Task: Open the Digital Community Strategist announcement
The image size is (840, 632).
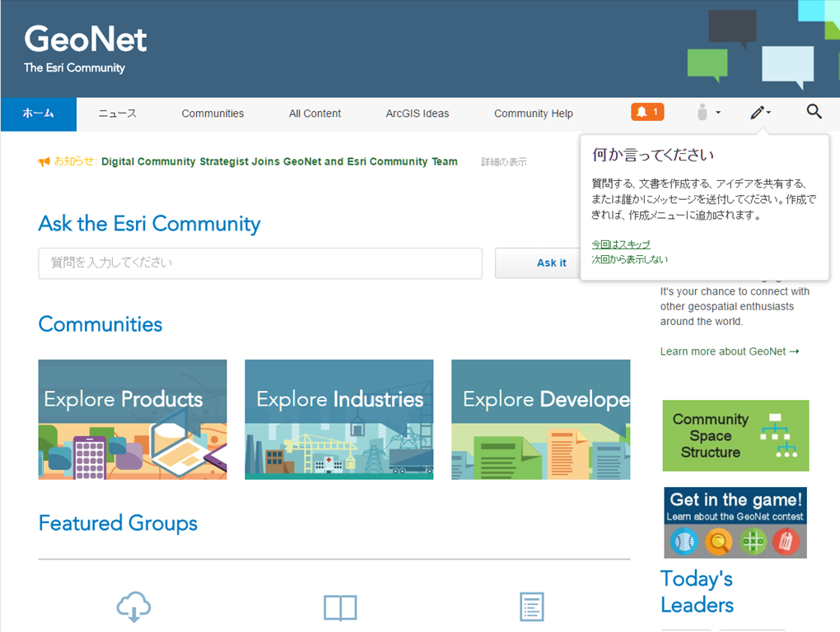Action: pyautogui.click(x=279, y=161)
